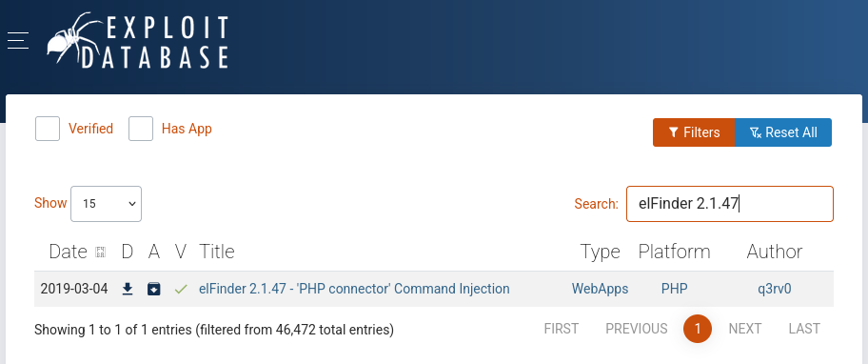The image size is (868, 364).
Task: Open the elFinder 2.1.47 Command Injection link
Action: pos(354,289)
